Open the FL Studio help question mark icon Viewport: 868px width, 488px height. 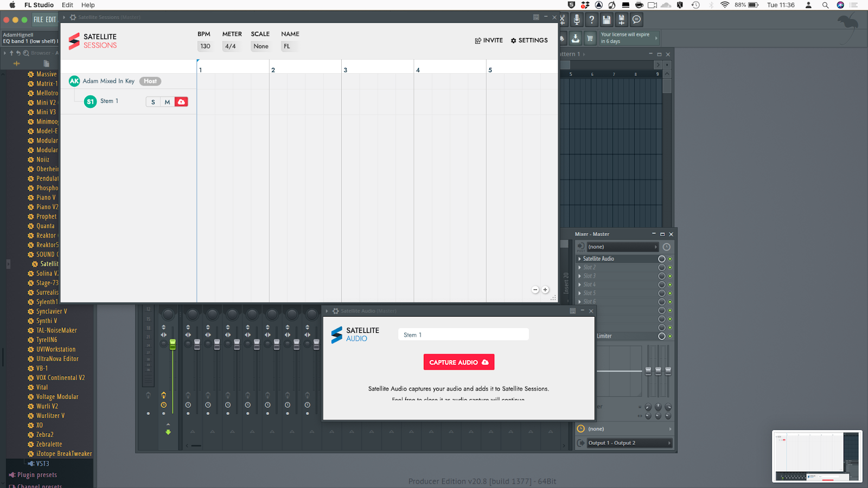point(591,20)
